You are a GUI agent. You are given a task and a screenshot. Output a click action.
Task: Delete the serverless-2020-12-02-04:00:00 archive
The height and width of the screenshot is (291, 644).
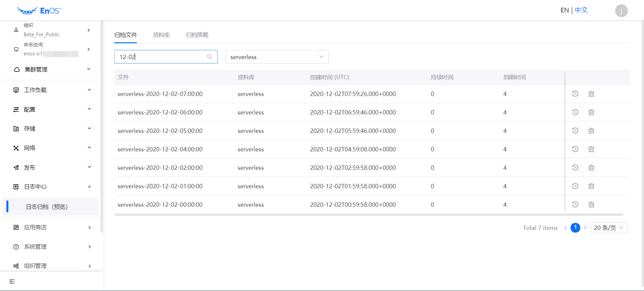click(591, 149)
